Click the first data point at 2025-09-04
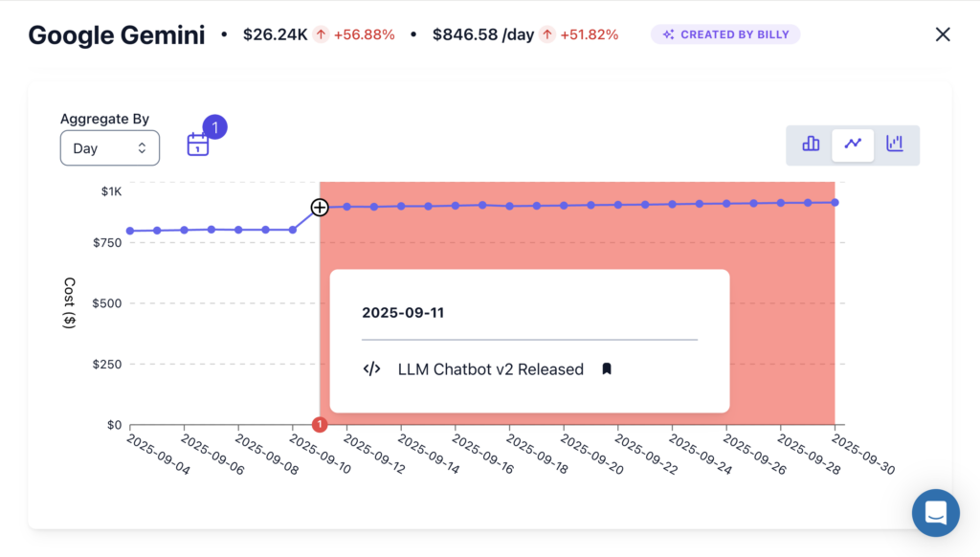 [x=130, y=231]
